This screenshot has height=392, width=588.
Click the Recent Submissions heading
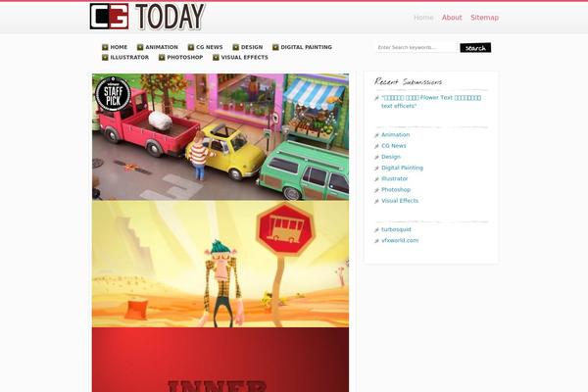[408, 81]
